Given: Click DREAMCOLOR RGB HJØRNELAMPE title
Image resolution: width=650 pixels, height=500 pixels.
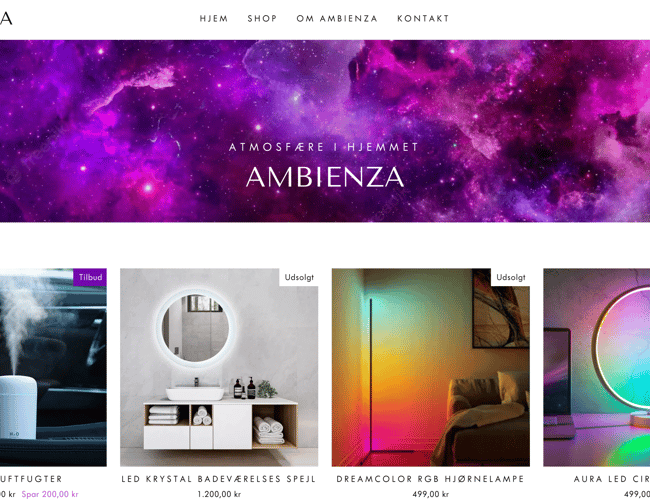Looking at the screenshot, I should pos(430,479).
